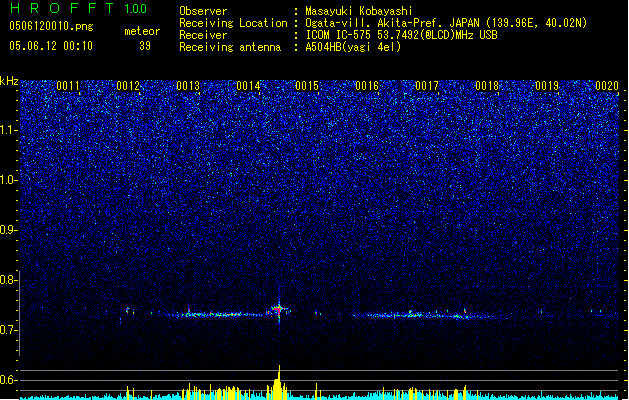Click the 0.7 kHz axis label
This screenshot has width=629, height=400.
click(x=8, y=330)
